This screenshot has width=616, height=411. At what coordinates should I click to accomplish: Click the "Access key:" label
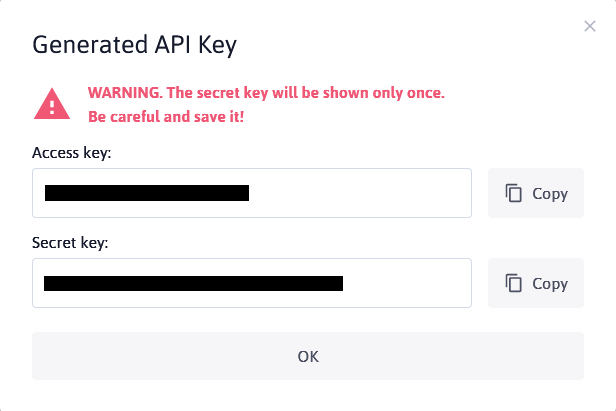click(x=71, y=153)
